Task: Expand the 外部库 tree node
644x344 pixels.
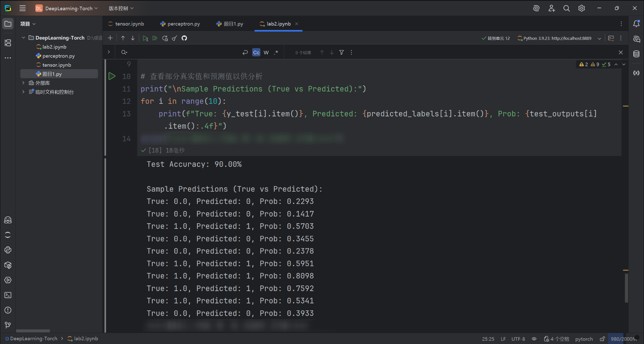Action: [23, 83]
